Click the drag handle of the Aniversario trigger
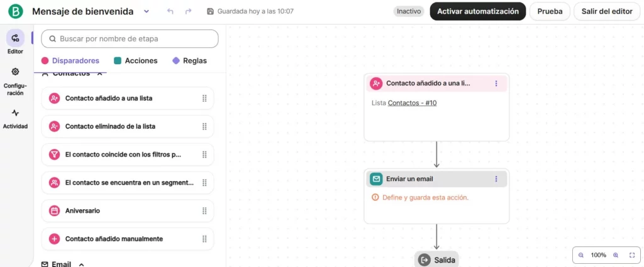Image resolution: width=644 pixels, height=267 pixels. [204, 211]
